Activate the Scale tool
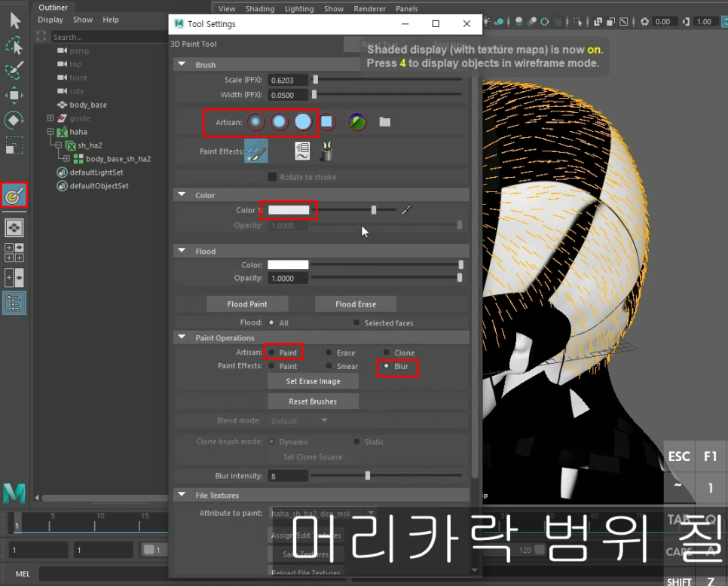Screen dimensions: 728x586 point(14,145)
